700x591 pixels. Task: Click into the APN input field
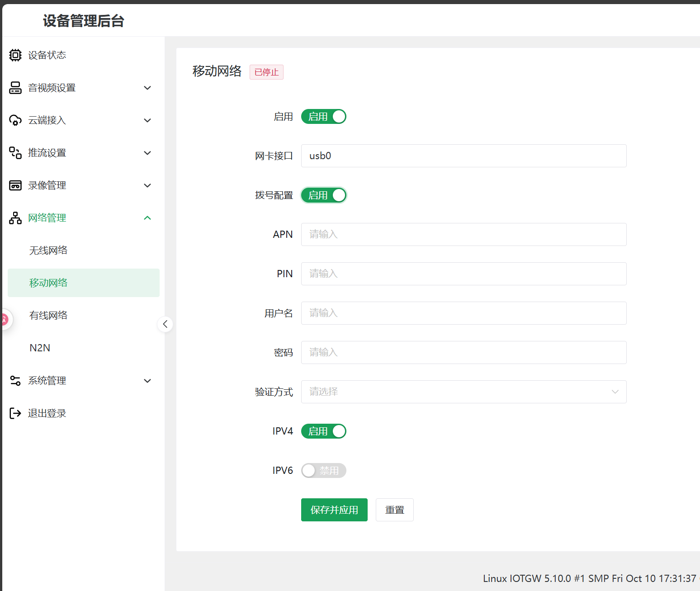(464, 235)
